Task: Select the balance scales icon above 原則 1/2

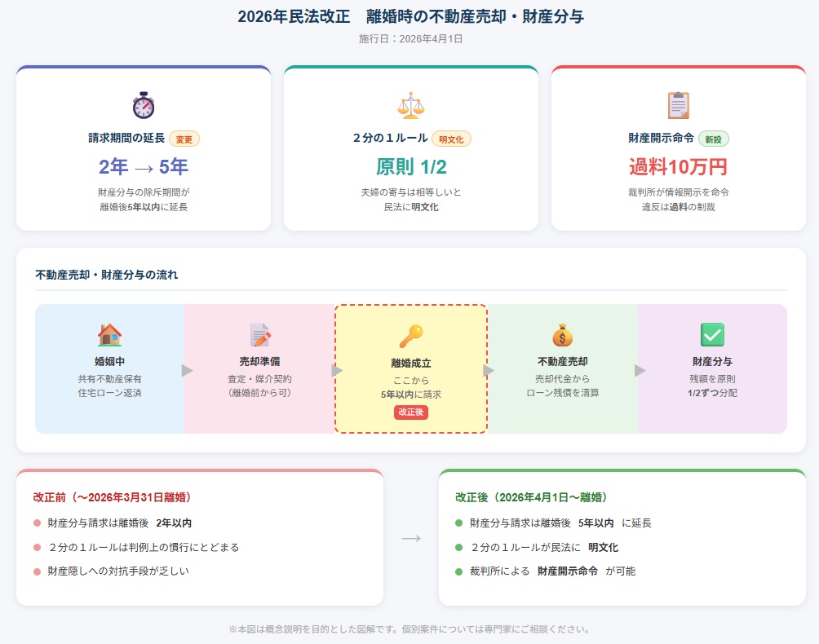Action: click(x=410, y=104)
